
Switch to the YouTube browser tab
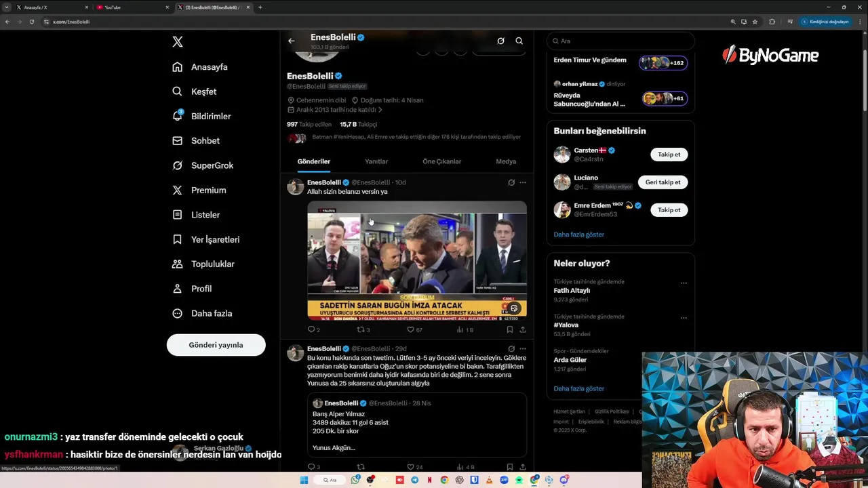[x=132, y=7]
